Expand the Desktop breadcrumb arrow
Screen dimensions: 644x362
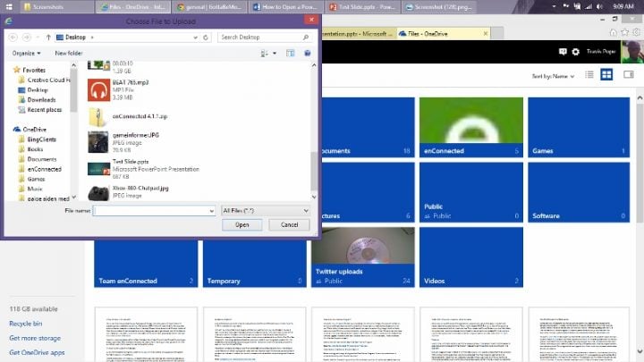(x=92, y=38)
